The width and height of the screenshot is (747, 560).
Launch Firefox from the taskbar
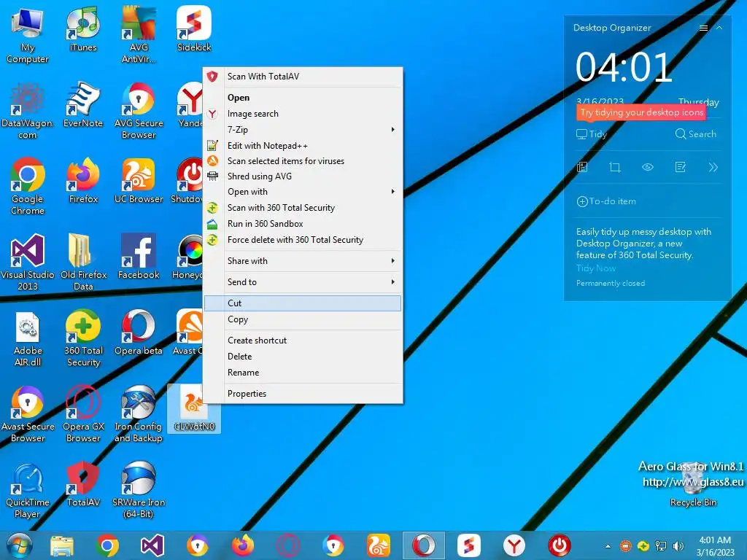point(242,545)
